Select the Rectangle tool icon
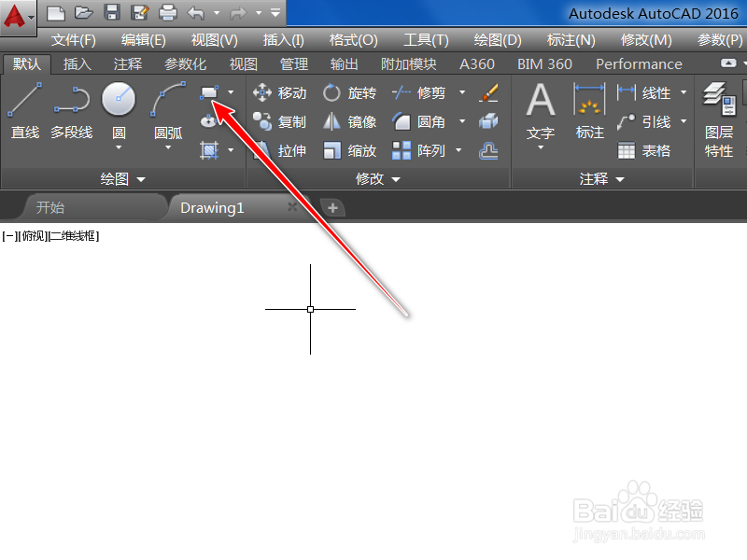 (209, 92)
